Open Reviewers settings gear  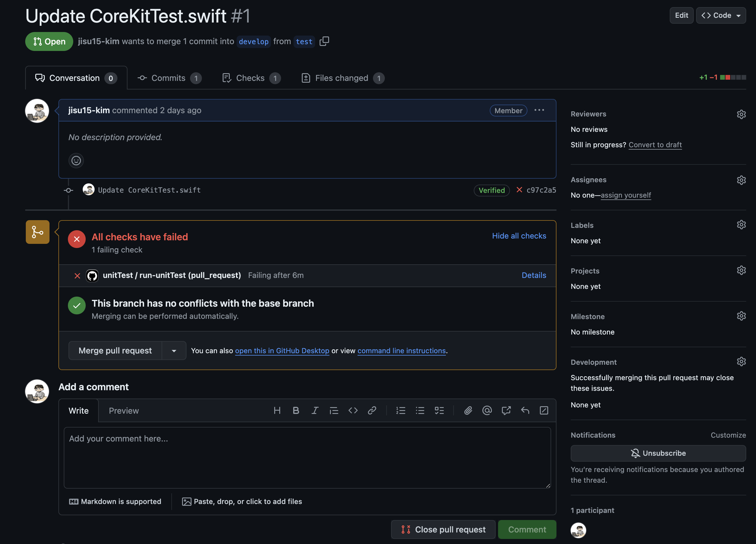click(741, 114)
